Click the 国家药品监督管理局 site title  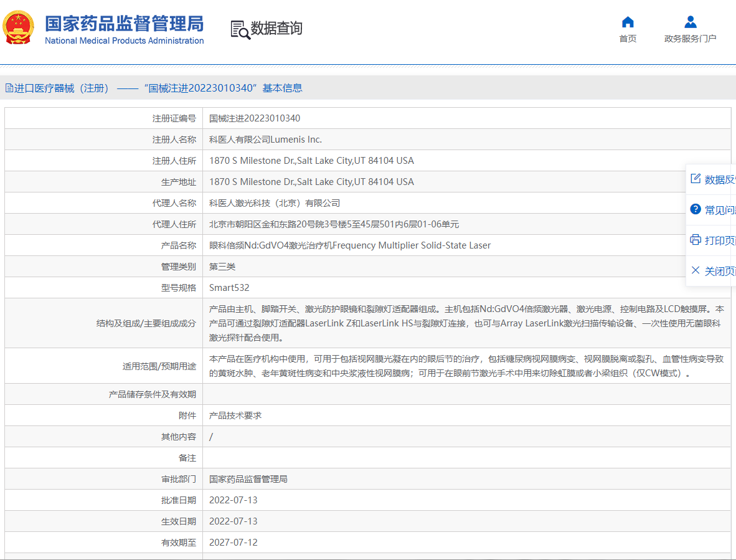click(125, 24)
